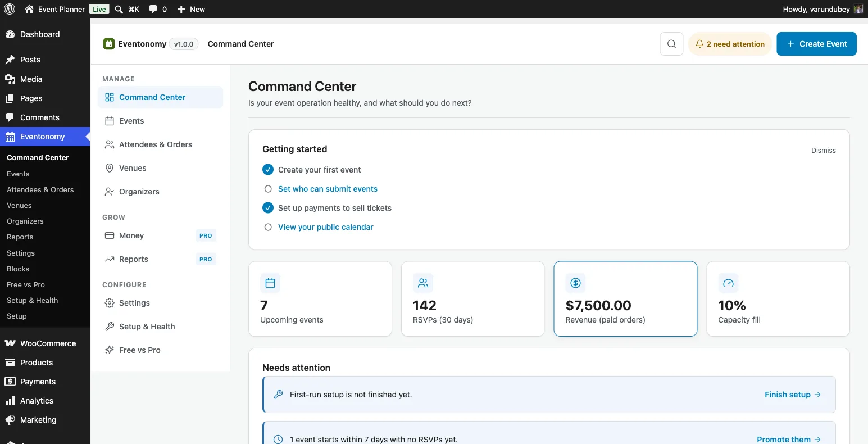Click the Live status badge in the admin bar
868x444 pixels.
click(99, 9)
